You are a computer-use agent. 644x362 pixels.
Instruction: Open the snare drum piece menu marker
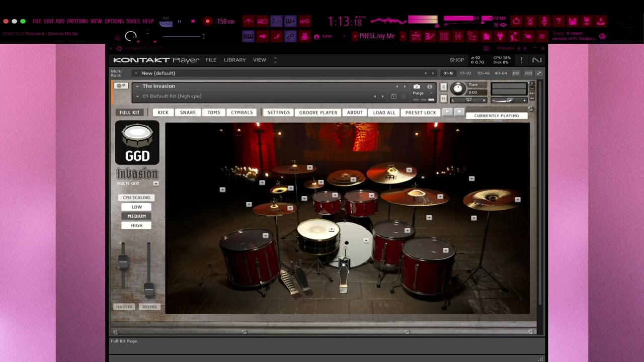tap(332, 230)
